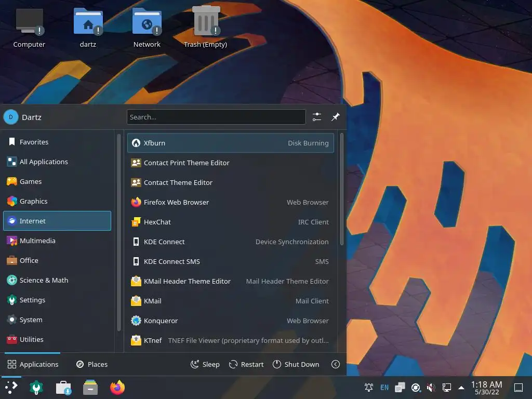Open KMail mail client
This screenshot has height=399, width=532.
(230, 301)
